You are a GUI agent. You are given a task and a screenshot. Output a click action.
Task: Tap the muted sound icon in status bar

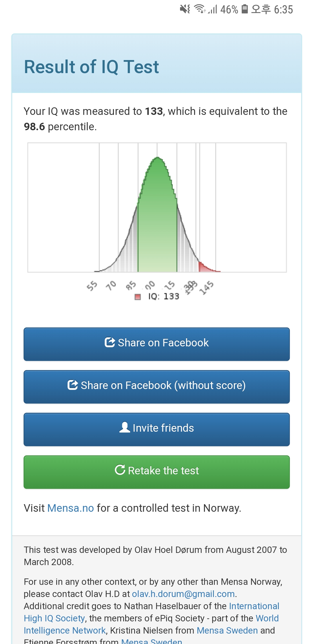185,9
